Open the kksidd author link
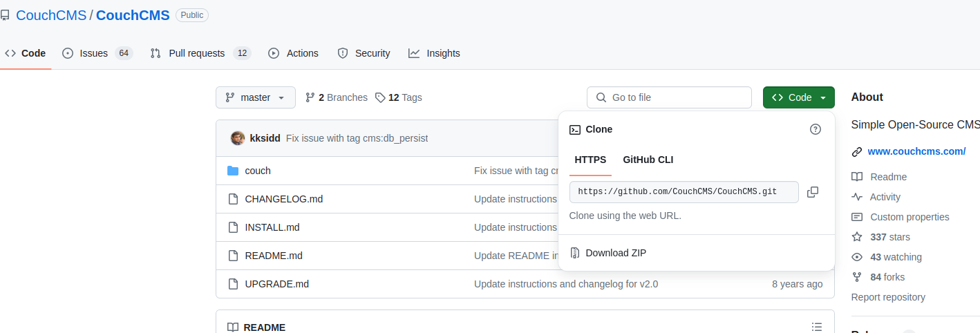The height and width of the screenshot is (333, 980). [x=265, y=138]
